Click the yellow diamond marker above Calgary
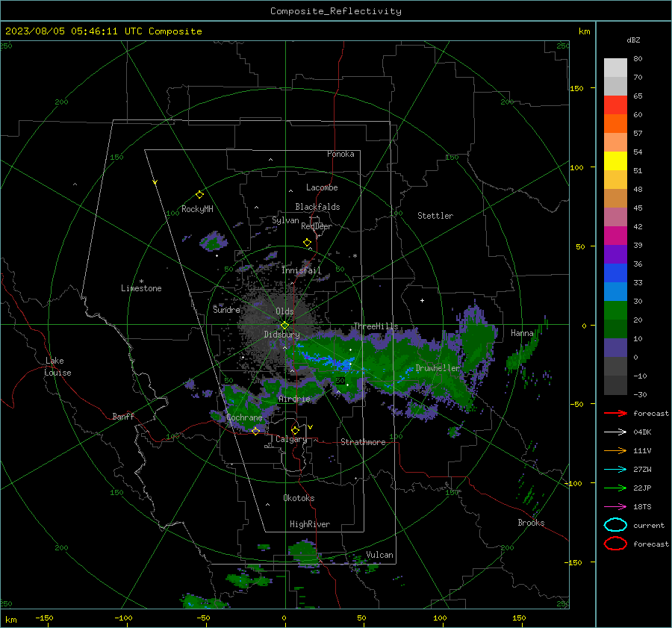The width and height of the screenshot is (672, 628). click(x=295, y=430)
